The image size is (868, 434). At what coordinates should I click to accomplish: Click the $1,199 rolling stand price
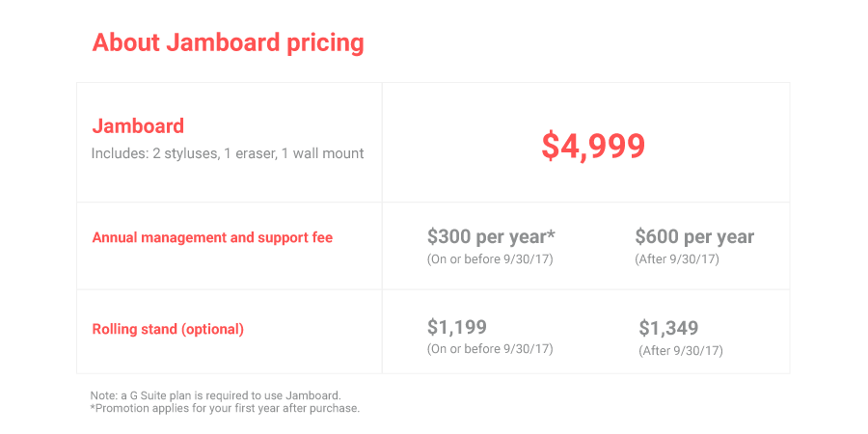point(457,327)
